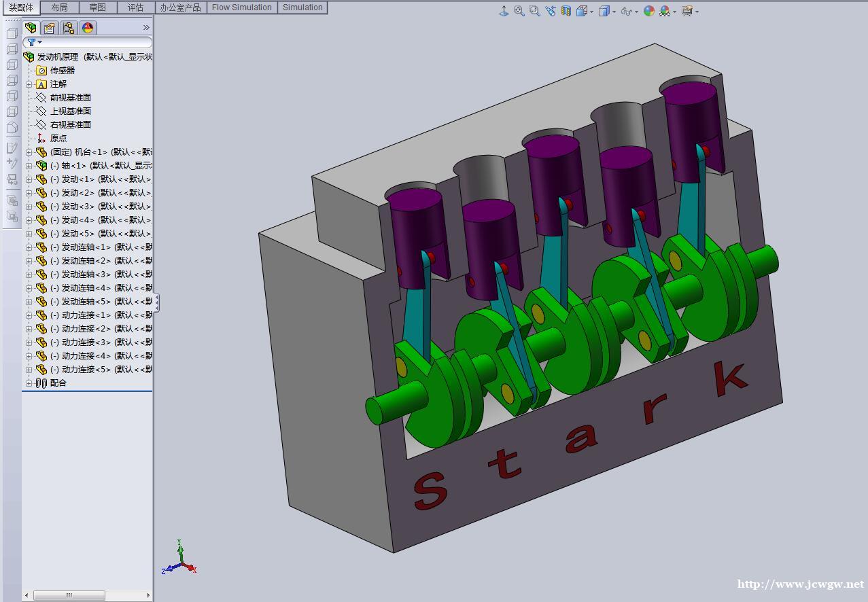The width and height of the screenshot is (868, 602).
Task: Switch to the 草图 sketch tab
Action: (x=97, y=7)
